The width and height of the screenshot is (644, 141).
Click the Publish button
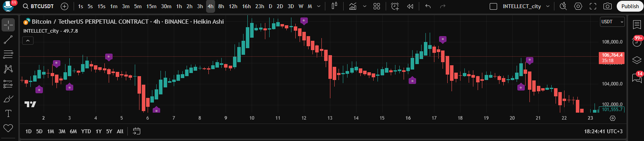click(630, 6)
